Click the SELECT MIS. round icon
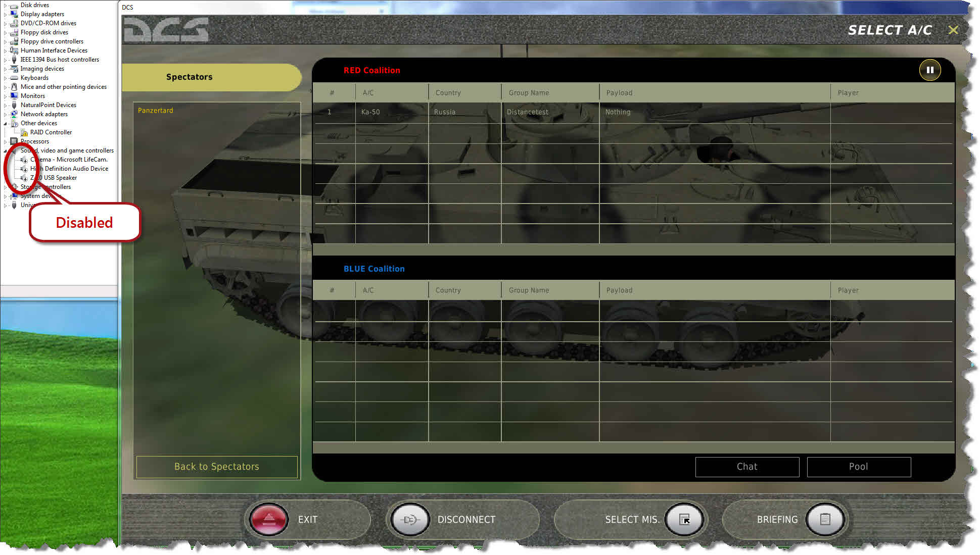The height and width of the screenshot is (555, 980). tap(684, 519)
